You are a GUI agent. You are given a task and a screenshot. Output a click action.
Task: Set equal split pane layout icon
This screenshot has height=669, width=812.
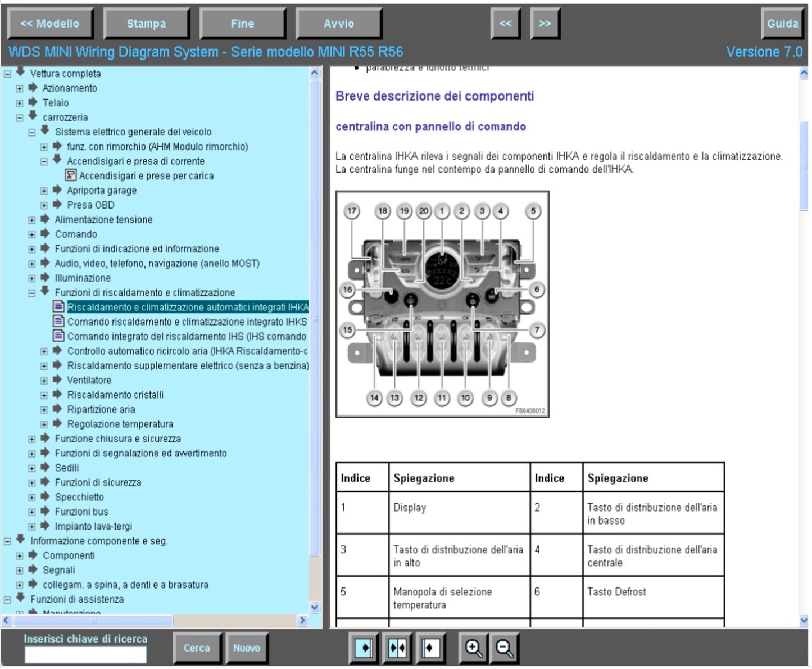pos(397,648)
